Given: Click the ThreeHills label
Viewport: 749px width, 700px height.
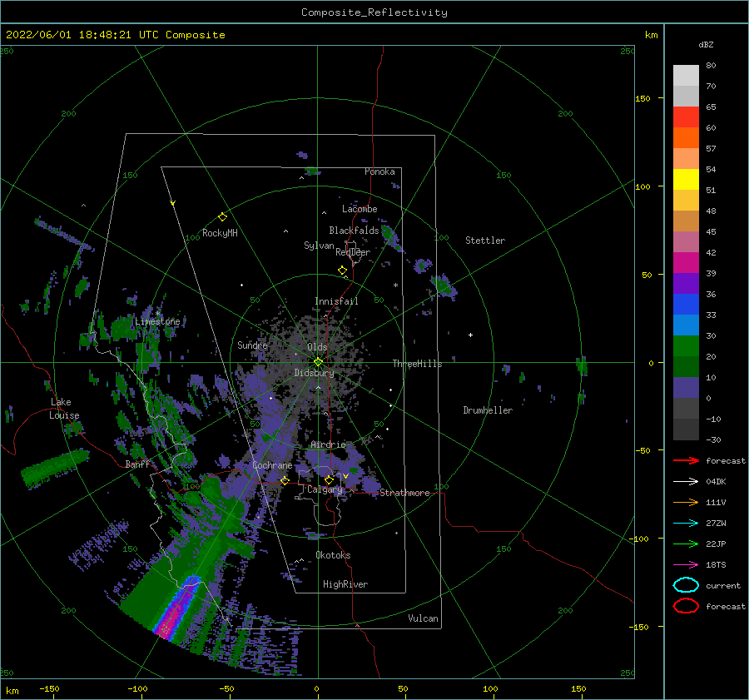Looking at the screenshot, I should point(418,364).
